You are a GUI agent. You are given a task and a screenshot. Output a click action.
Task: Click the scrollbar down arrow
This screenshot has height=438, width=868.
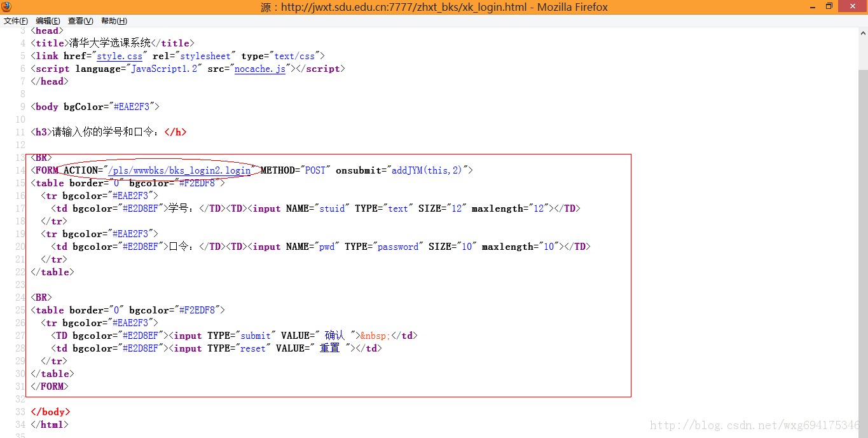[x=862, y=433]
